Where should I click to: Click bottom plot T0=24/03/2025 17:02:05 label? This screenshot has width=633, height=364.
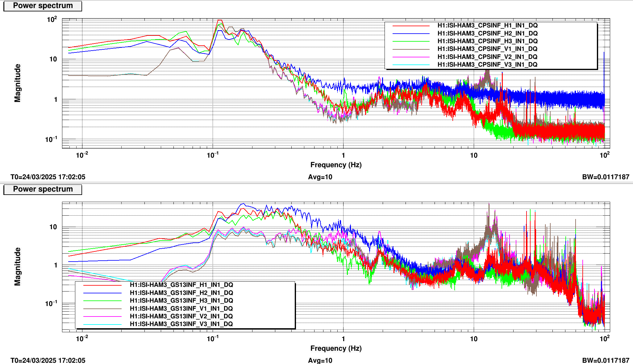pyautogui.click(x=48, y=360)
